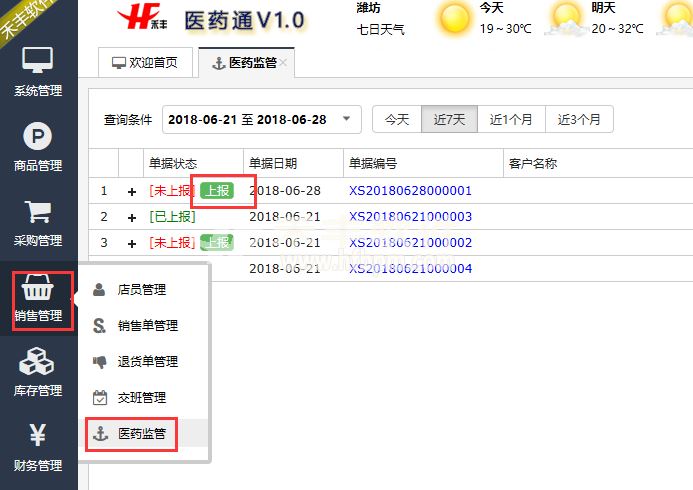Select 近1个月 filter option
This screenshot has width=693, height=490.
click(511, 119)
